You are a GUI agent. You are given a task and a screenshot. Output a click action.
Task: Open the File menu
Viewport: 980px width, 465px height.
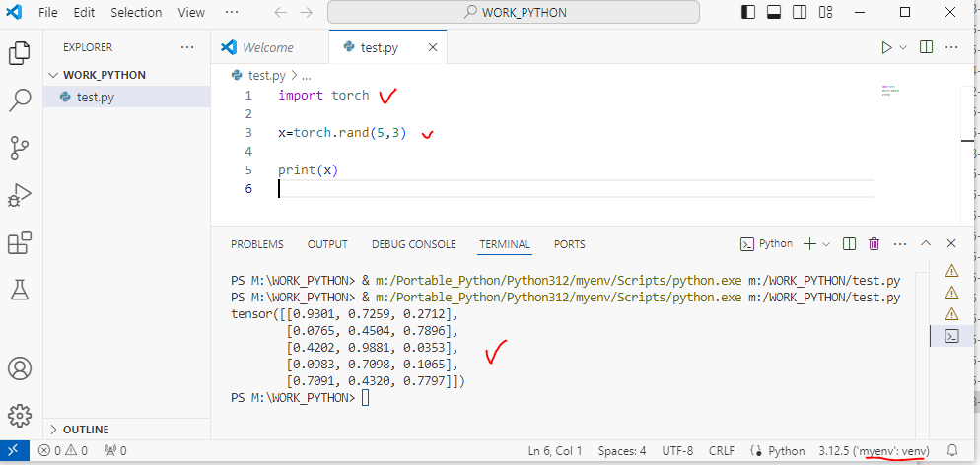point(48,12)
